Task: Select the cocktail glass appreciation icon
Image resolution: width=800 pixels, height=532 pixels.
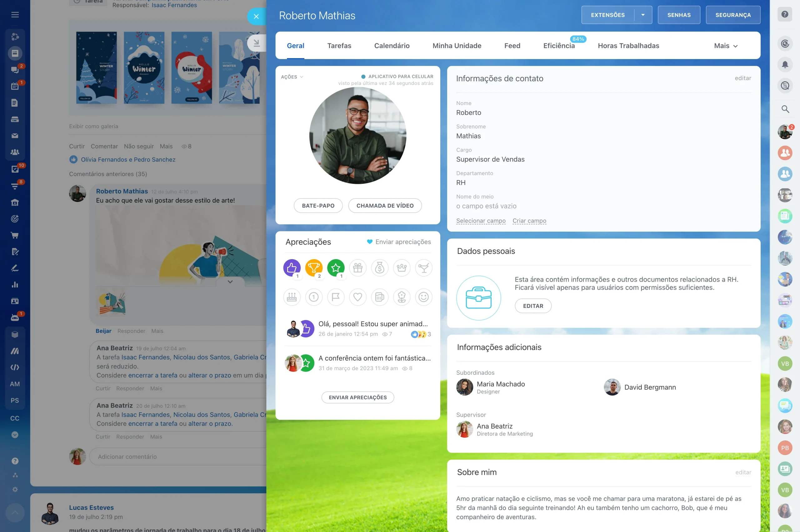Action: click(424, 268)
